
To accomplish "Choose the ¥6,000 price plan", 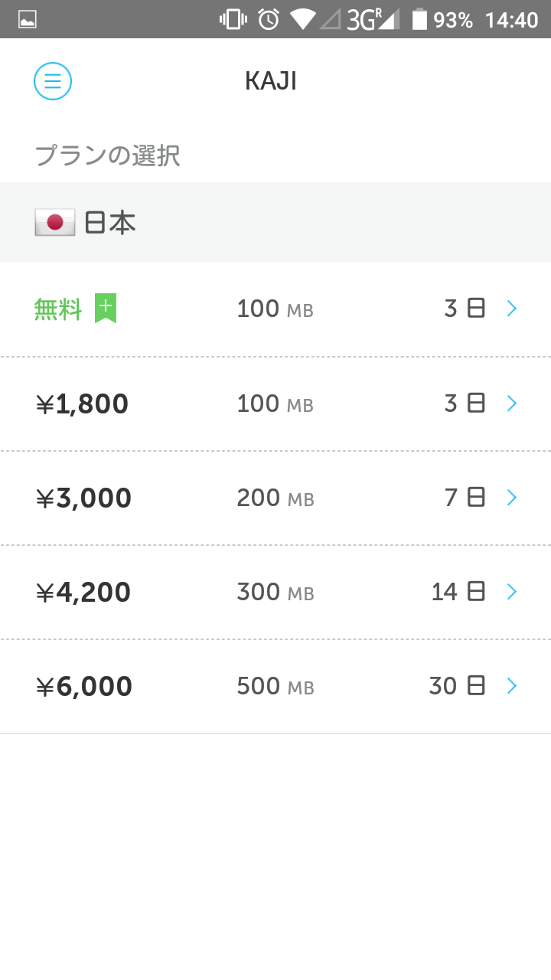I will pyautogui.click(x=84, y=686).
